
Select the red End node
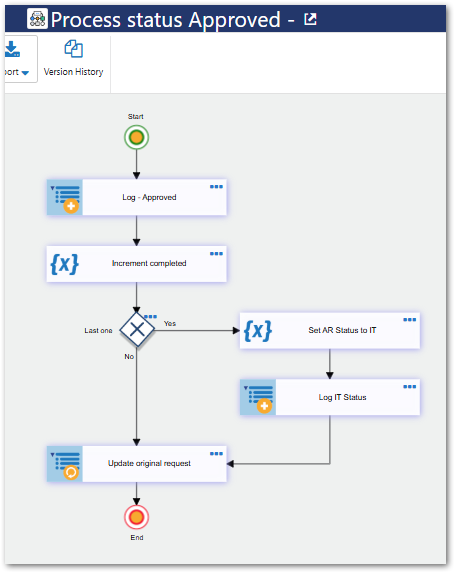136,517
